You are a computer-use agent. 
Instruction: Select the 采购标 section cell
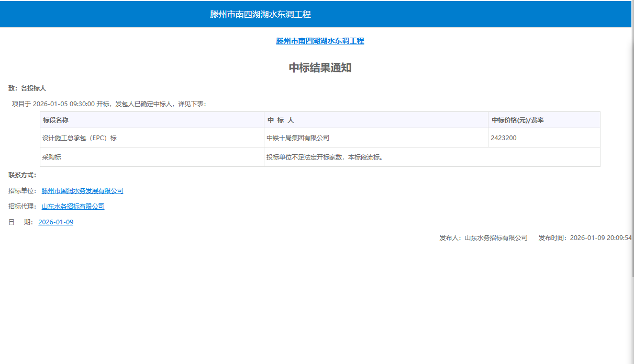coord(51,156)
